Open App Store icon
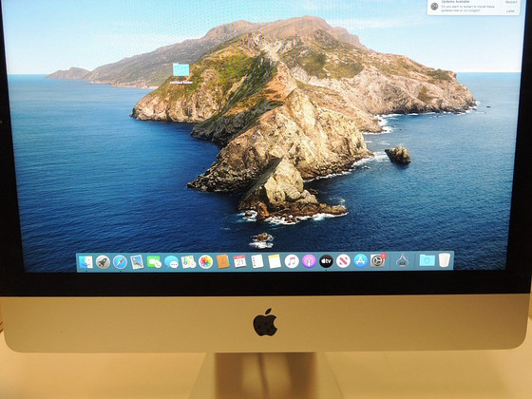 click(x=360, y=261)
